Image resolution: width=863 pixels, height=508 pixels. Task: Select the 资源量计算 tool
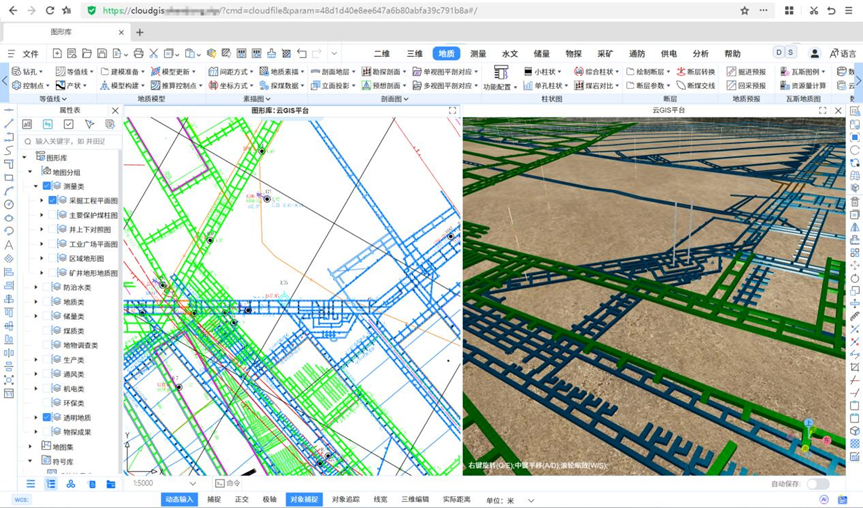tap(802, 86)
